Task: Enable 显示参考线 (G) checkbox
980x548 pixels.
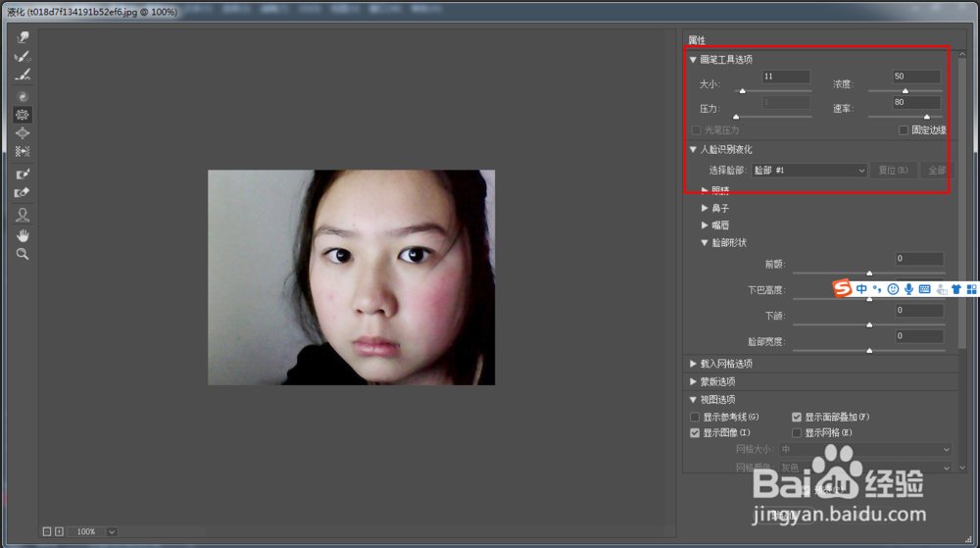Action: [695, 417]
